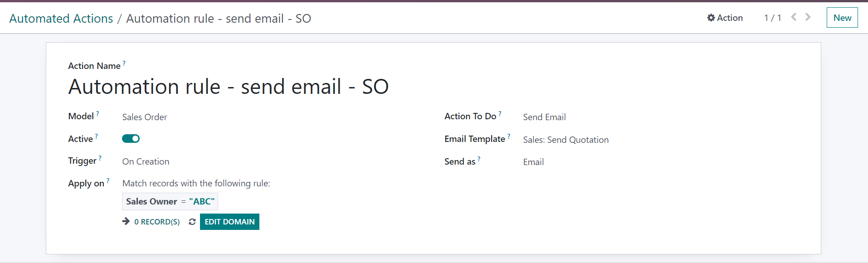The height and width of the screenshot is (263, 868).
Task: Click the EDIT DOMAIN button
Action: [229, 222]
